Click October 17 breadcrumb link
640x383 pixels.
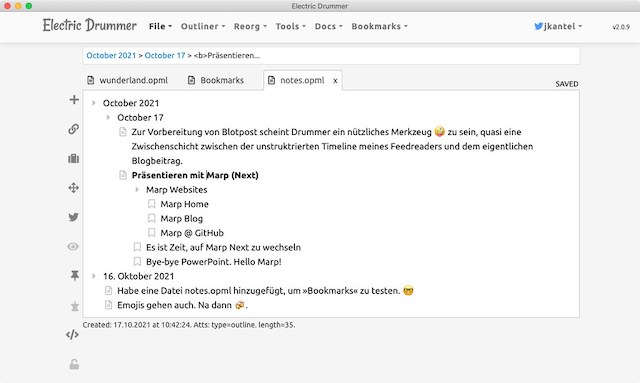(x=165, y=56)
